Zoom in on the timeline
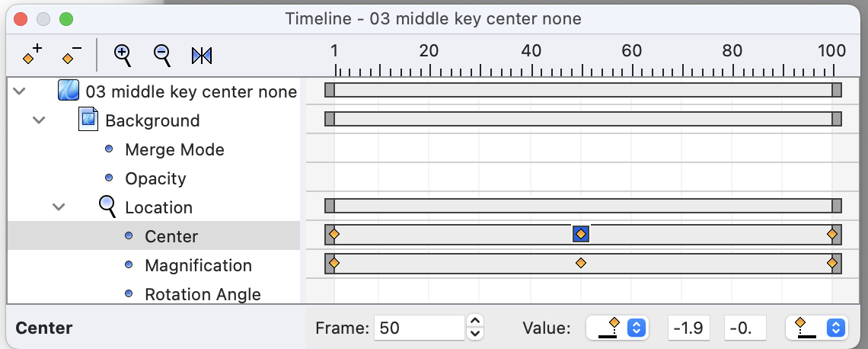Screen dimensions: 868x349 [x=123, y=56]
